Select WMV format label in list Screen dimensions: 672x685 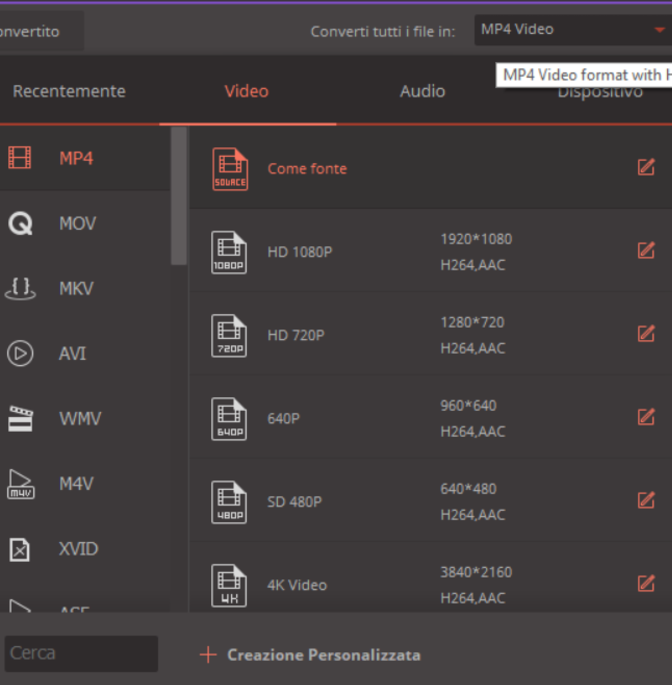click(x=80, y=419)
